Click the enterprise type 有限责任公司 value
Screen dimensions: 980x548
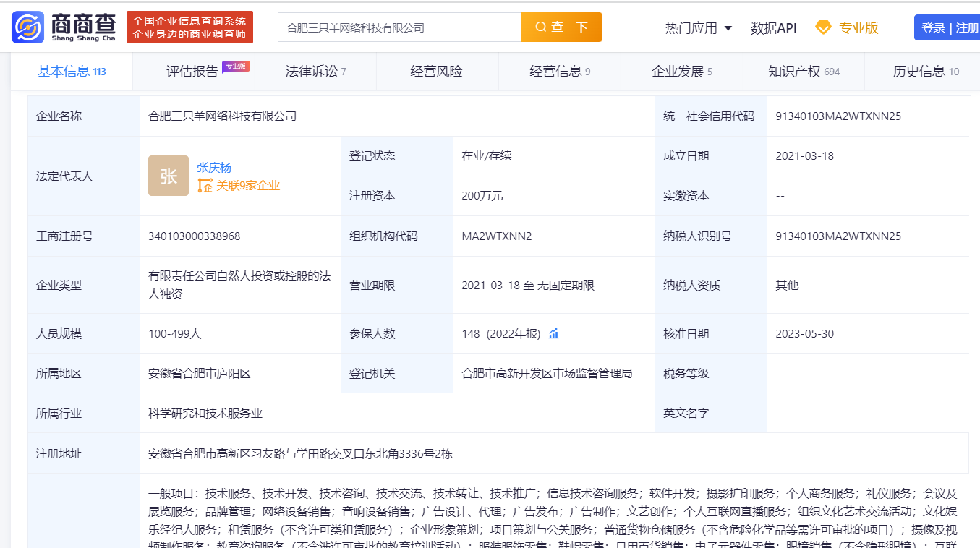239,285
